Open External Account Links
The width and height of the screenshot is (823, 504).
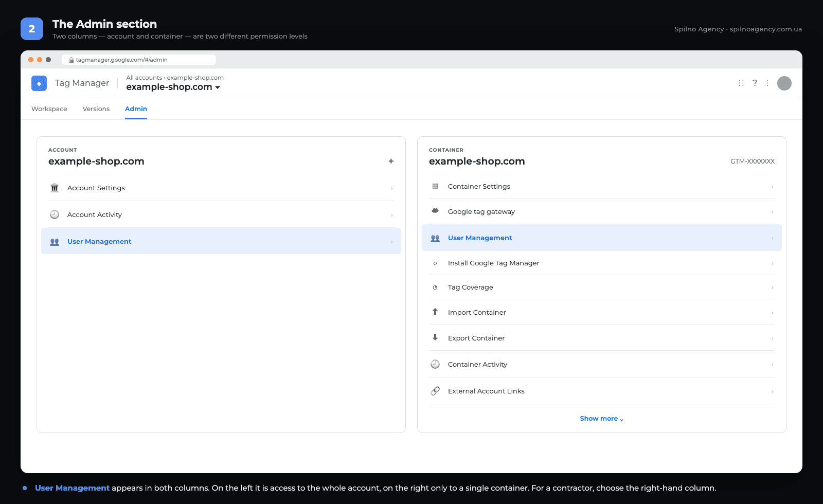602,391
